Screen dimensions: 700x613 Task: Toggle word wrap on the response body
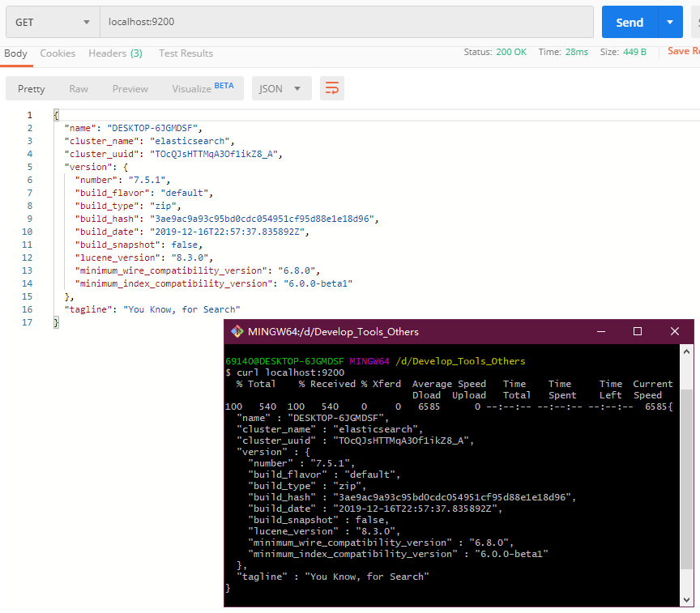pyautogui.click(x=331, y=89)
